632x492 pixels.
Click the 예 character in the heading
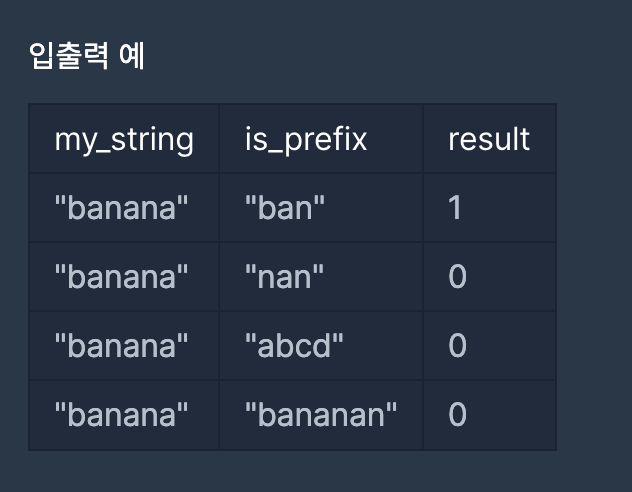click(132, 56)
